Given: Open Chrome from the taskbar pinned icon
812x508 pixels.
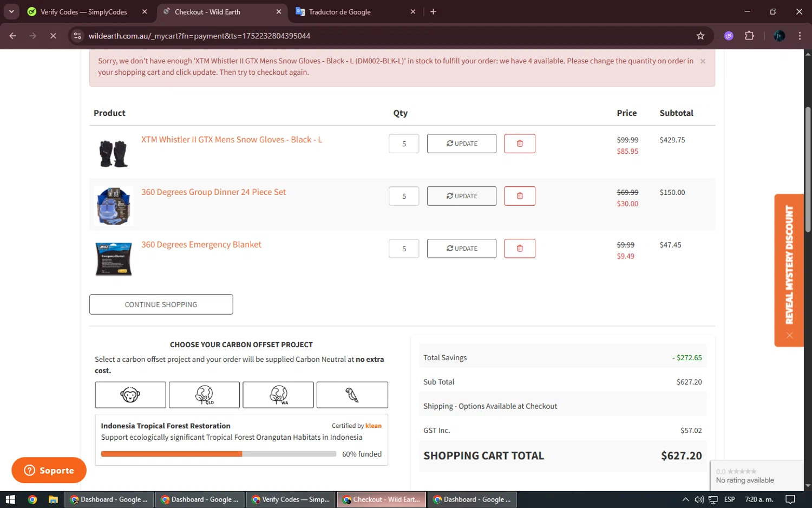Looking at the screenshot, I should [32, 499].
